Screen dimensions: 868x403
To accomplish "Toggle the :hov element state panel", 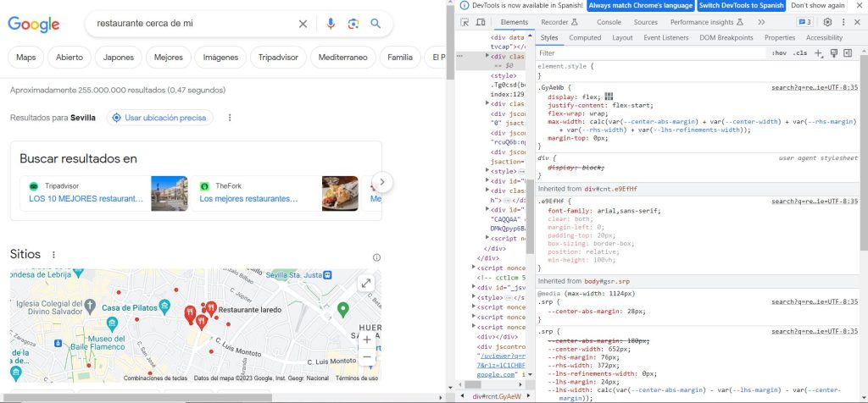I will pos(778,52).
